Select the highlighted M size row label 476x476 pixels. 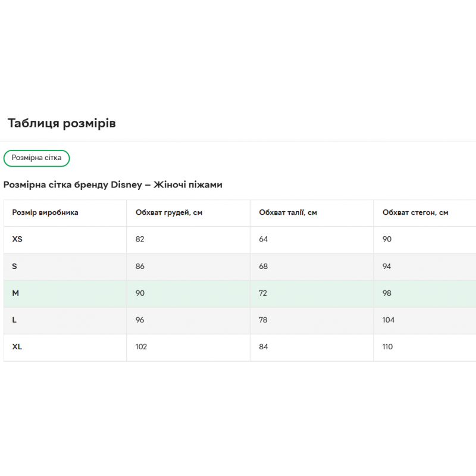tap(15, 293)
